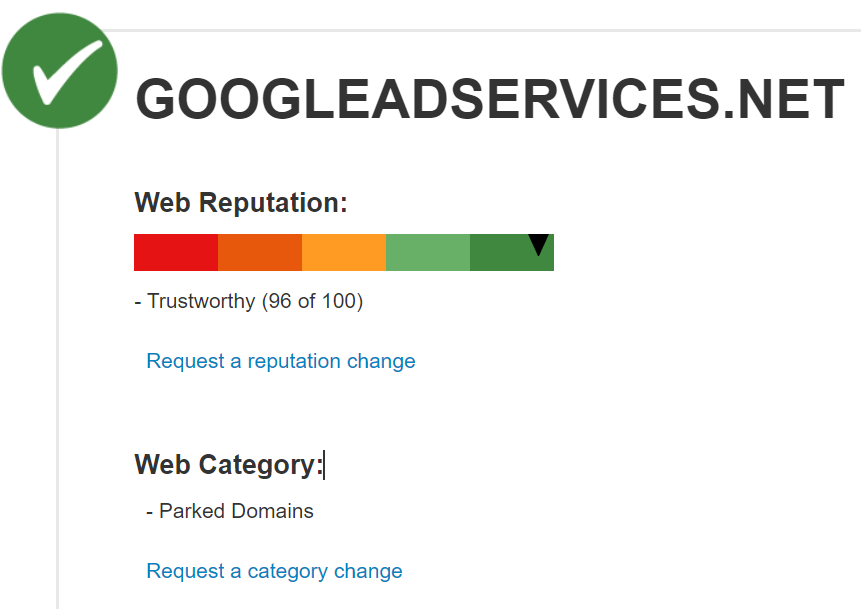Screen dimensions: 861x609
Task: Select the dark orange segment of the reputation scale
Action: [260, 252]
